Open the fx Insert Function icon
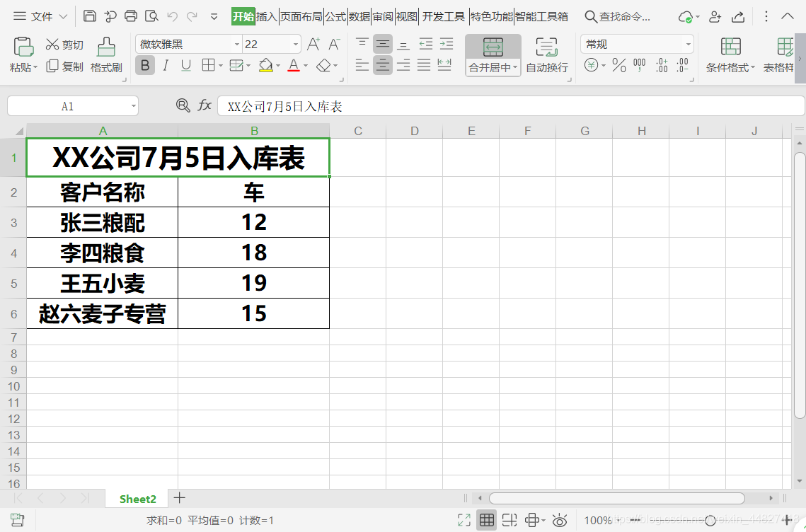Image resolution: width=806 pixels, height=532 pixels. click(x=204, y=105)
